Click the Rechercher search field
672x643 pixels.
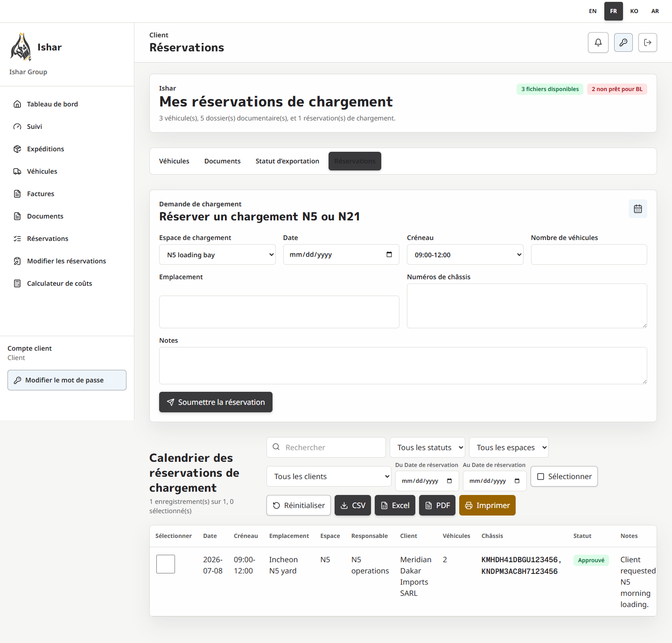pos(326,447)
